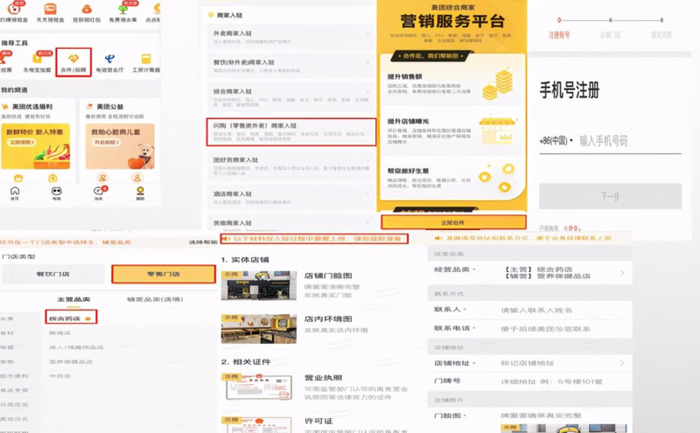Choose 中药店 category in list
This screenshot has width=700, height=433.
60,376
